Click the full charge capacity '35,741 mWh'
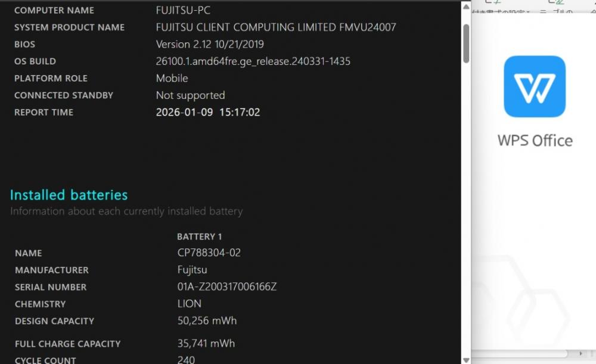 click(x=206, y=344)
